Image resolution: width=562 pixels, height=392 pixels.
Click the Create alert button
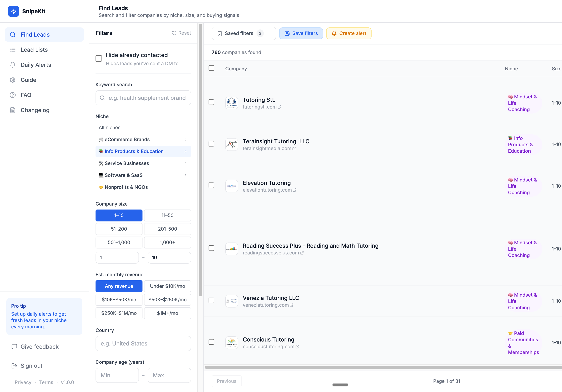(x=348, y=34)
